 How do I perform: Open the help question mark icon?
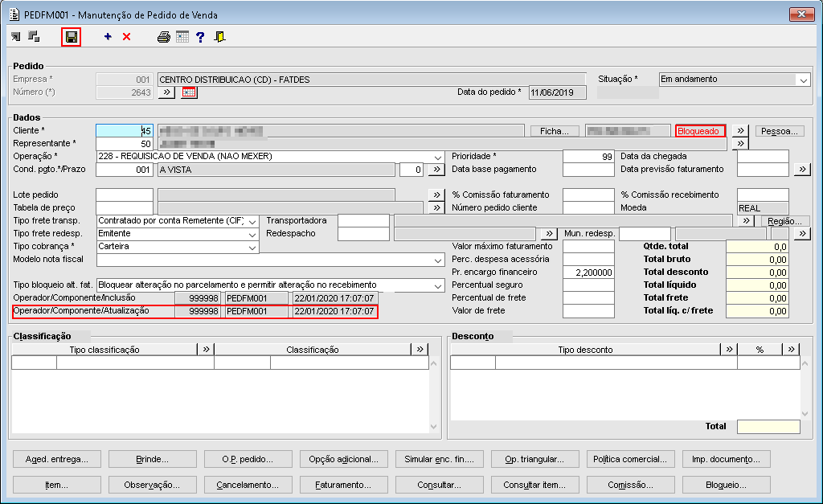(x=200, y=37)
